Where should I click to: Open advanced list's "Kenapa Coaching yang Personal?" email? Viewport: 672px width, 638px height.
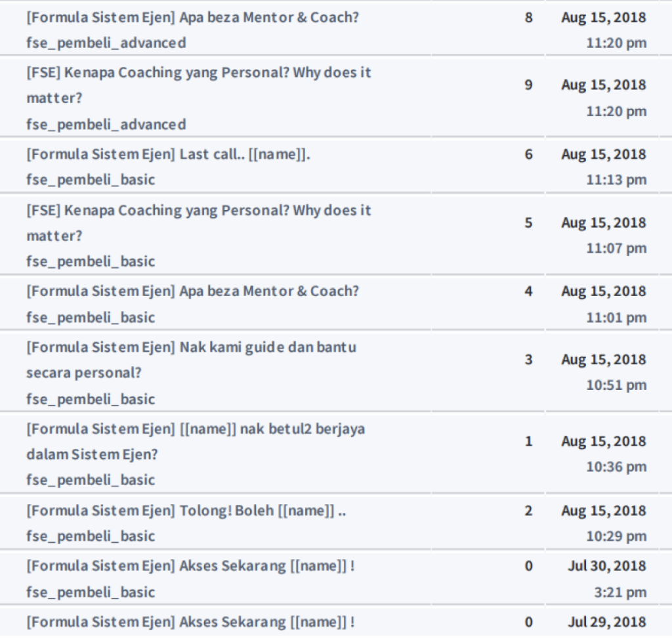pos(198,73)
